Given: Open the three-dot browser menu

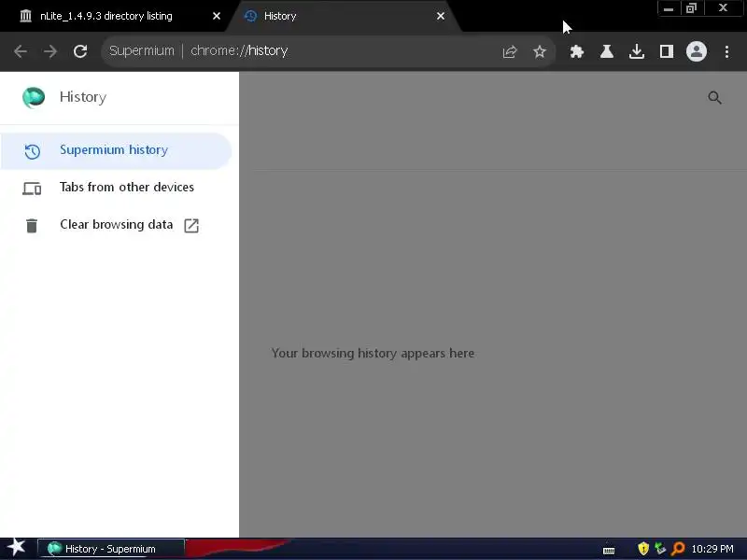Looking at the screenshot, I should coord(726,51).
